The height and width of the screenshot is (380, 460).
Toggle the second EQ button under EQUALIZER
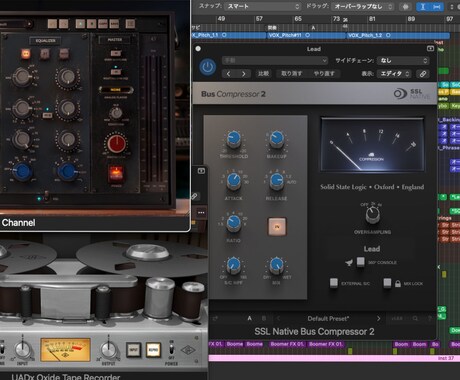45,53
